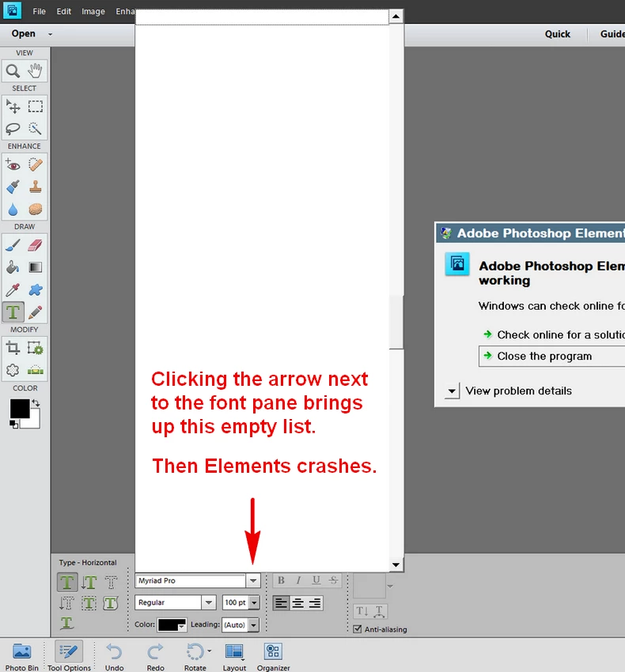Expand View problem details
The image size is (625, 672).
pyautogui.click(x=452, y=391)
